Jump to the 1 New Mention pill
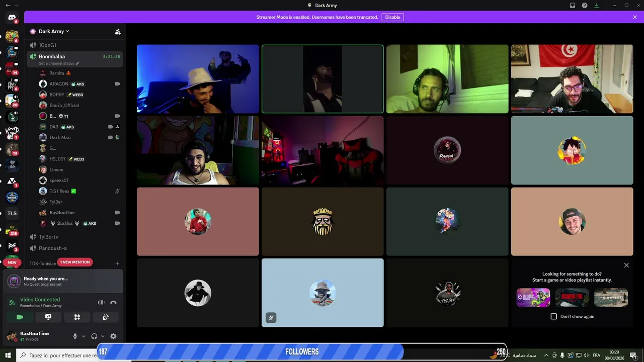Screen dimensions: 644x362 75,262
